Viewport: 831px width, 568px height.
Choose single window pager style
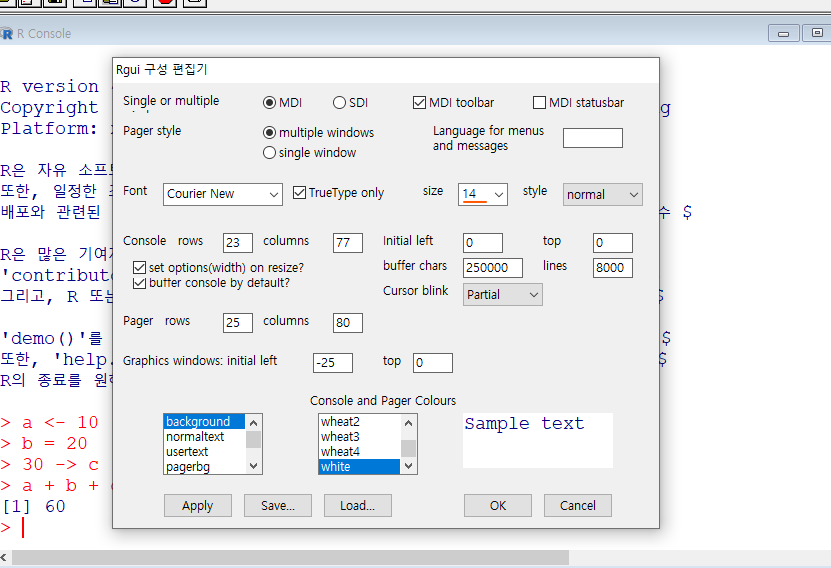point(269,153)
